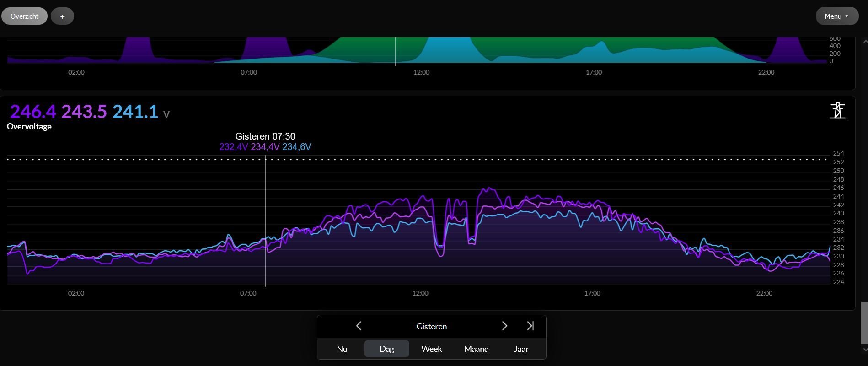Viewport: 868px width, 366px height.
Task: Go to the next day arrow
Action: (x=504, y=326)
